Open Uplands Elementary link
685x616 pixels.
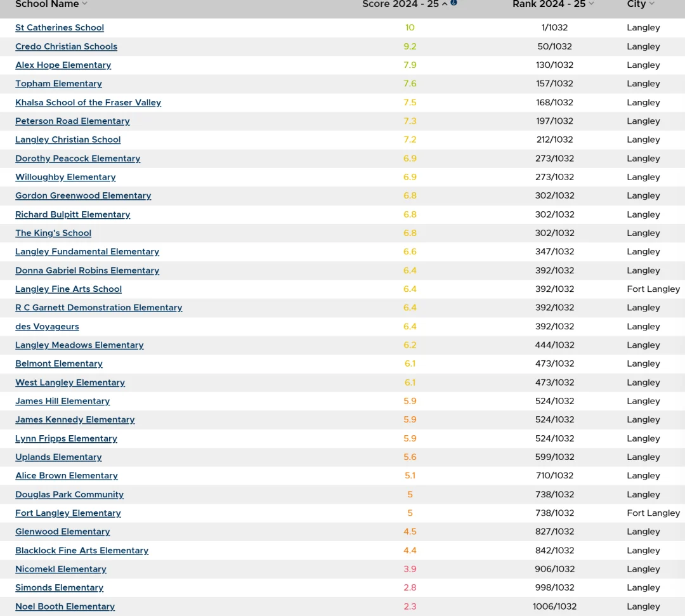coord(58,457)
